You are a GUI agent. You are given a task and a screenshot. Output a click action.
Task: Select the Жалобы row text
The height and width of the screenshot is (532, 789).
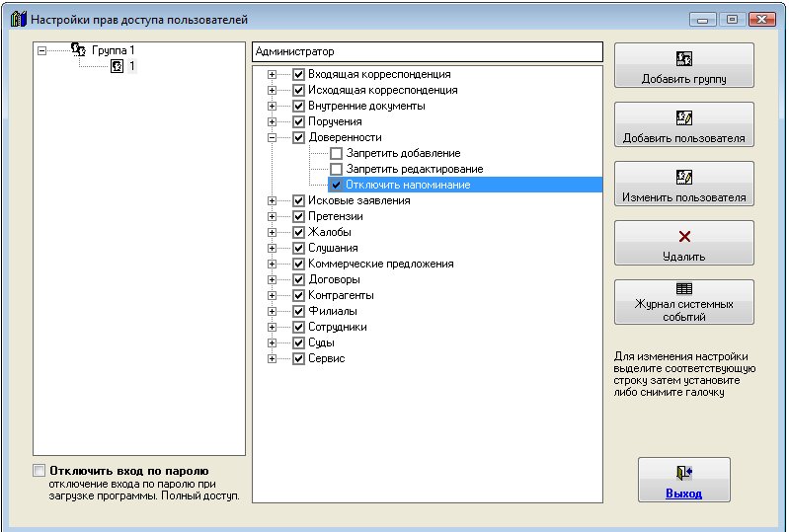coord(330,232)
